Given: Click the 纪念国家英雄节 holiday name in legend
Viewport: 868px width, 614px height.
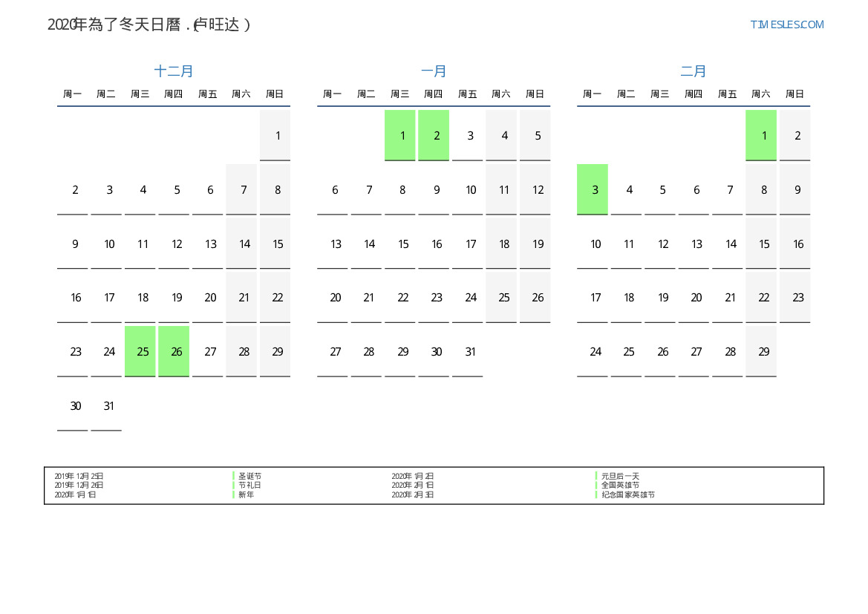Looking at the screenshot, I should (627, 494).
